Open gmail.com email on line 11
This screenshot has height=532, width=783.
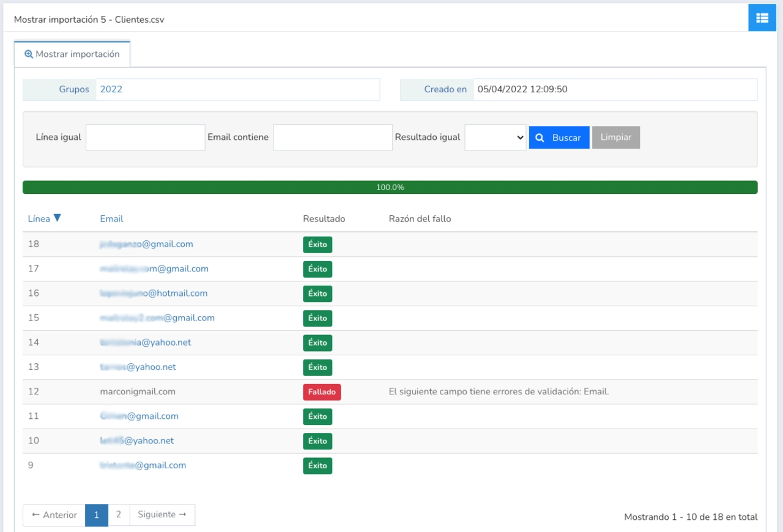[x=139, y=416]
